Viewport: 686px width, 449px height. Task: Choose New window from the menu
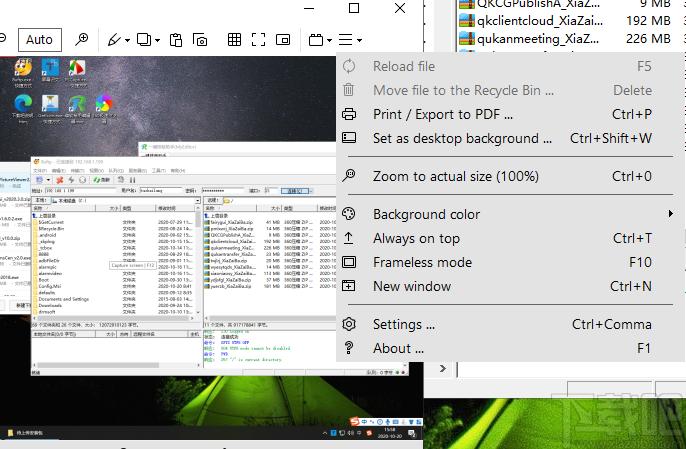tap(510, 286)
